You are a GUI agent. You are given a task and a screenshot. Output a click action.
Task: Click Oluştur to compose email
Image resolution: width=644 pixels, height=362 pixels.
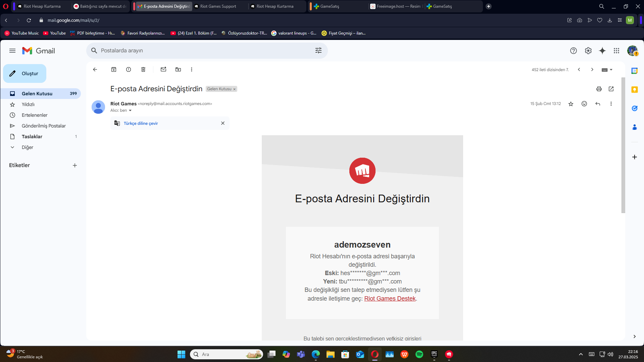25,73
